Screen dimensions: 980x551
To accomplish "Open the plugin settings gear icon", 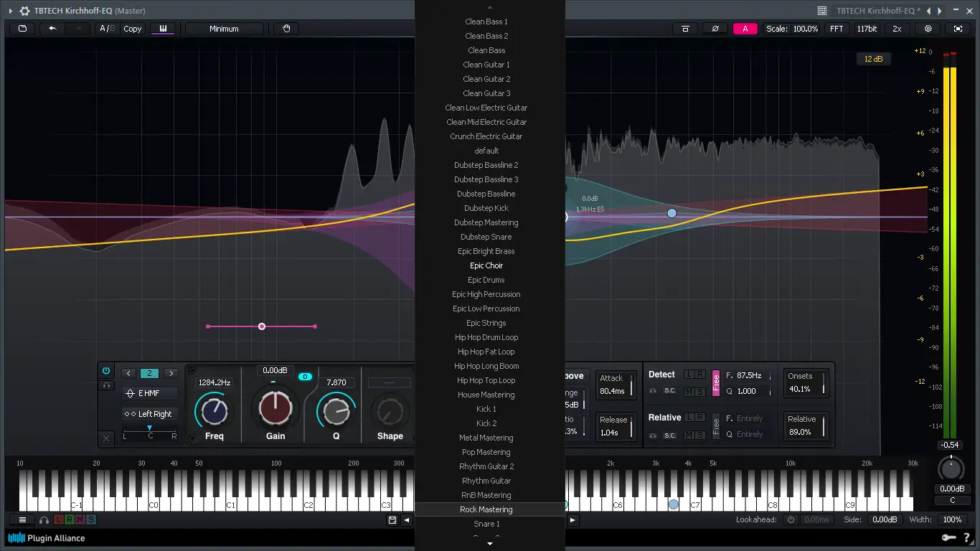I will (x=928, y=28).
